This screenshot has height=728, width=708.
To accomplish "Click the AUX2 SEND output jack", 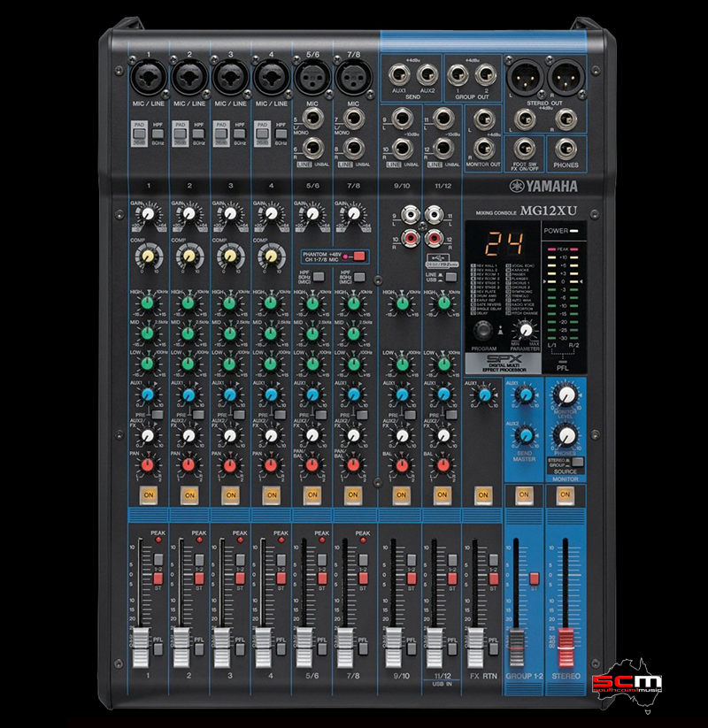I will point(427,75).
